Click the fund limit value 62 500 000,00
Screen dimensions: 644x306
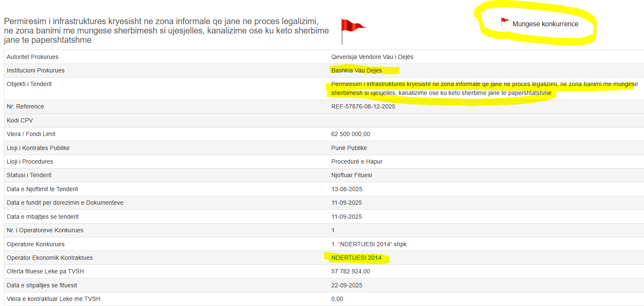tap(350, 134)
